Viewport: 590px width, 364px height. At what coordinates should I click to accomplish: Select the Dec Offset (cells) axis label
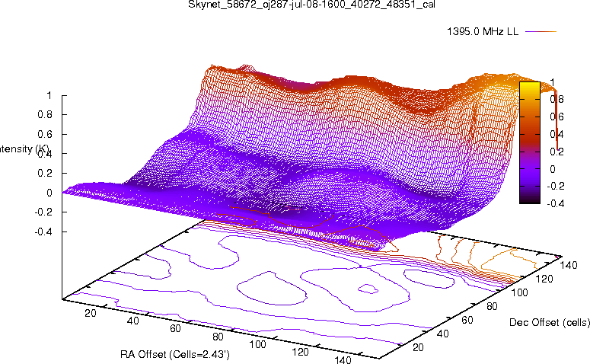tap(550, 322)
